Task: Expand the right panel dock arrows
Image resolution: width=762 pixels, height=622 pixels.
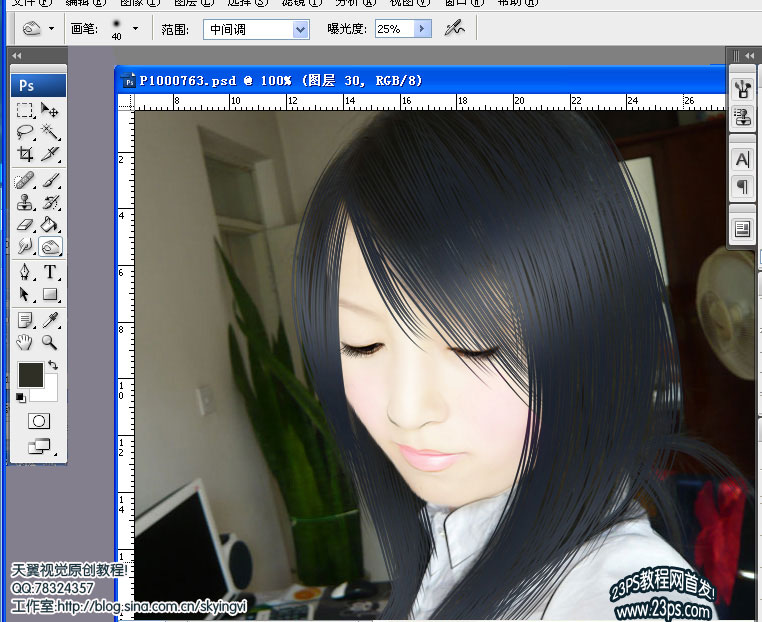Action: pyautogui.click(x=749, y=55)
